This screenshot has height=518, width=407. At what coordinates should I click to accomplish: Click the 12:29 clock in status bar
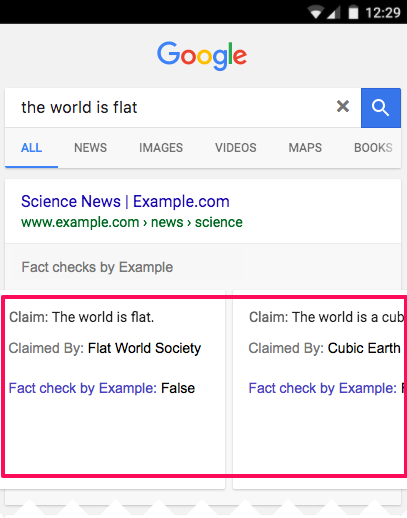pyautogui.click(x=383, y=13)
